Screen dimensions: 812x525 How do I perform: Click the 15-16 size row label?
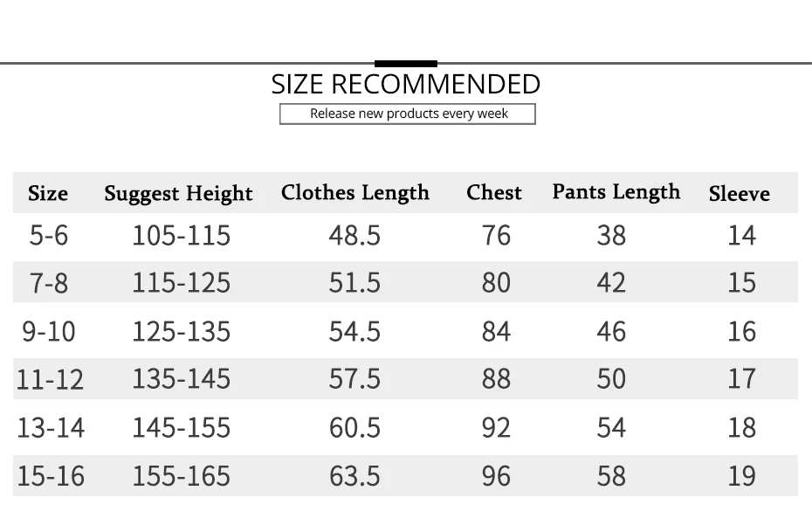[51, 476]
